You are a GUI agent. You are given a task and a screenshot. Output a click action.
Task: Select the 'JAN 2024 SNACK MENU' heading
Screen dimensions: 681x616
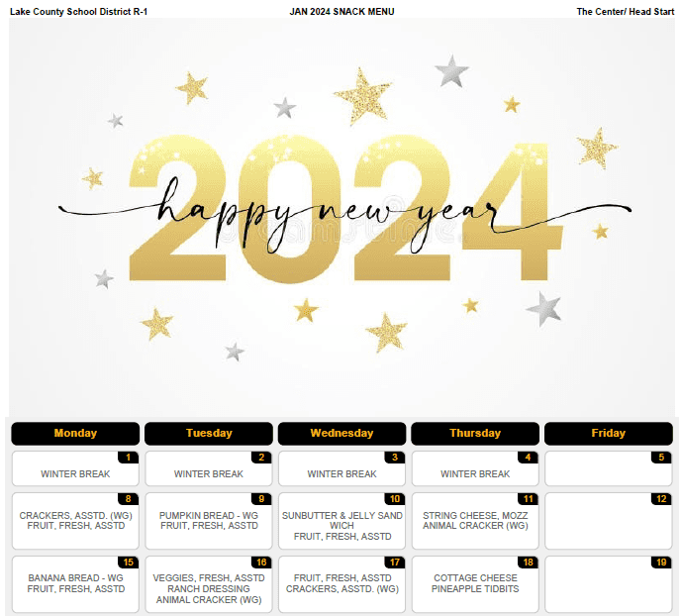(341, 12)
